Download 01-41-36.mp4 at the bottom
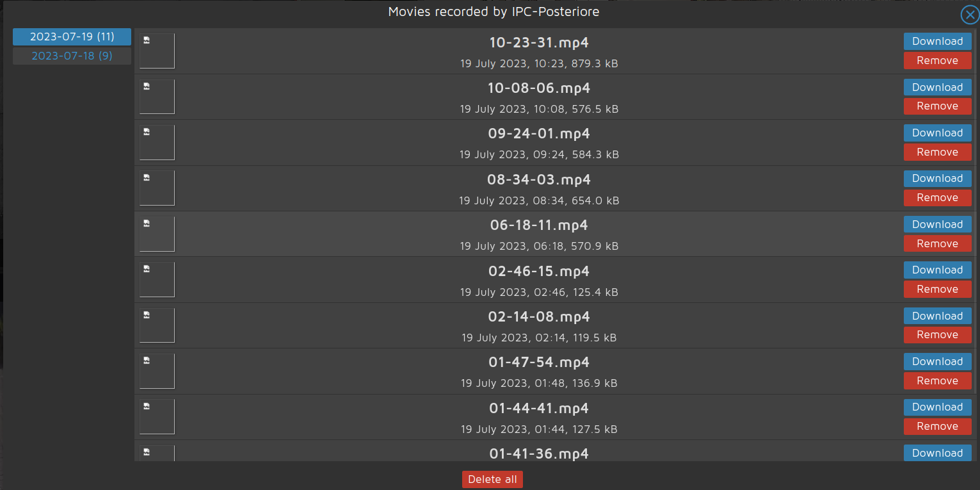980x490 pixels. pos(937,453)
